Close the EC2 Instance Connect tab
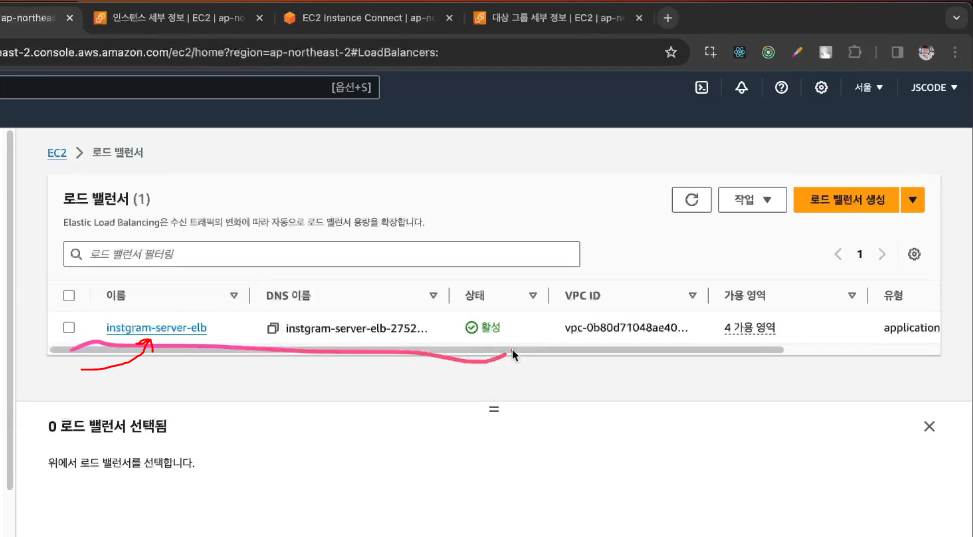This screenshot has width=973, height=537. (x=449, y=18)
